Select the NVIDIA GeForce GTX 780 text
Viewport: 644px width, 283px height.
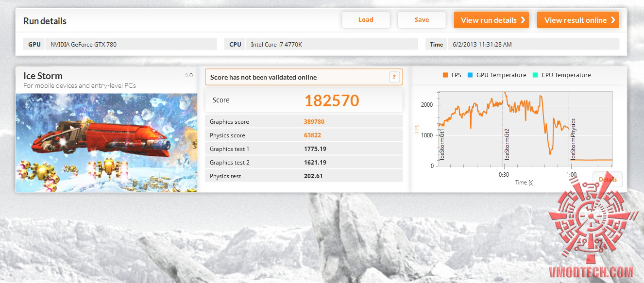(84, 44)
